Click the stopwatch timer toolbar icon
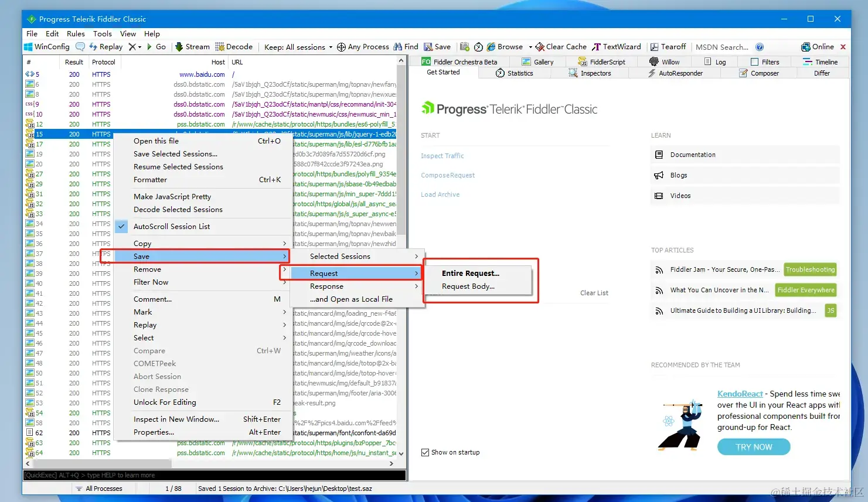 (478, 47)
